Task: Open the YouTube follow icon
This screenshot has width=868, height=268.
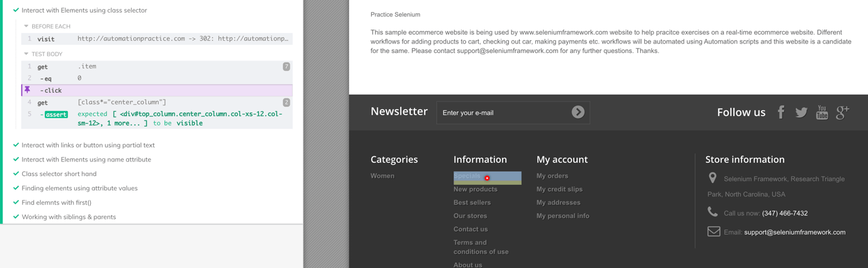Action: pos(822,112)
